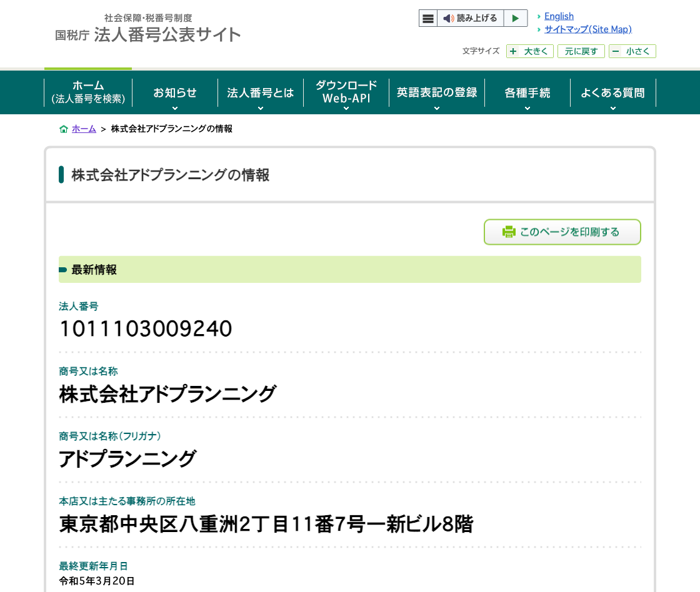Screen dimensions: 700x592
Task: Click page heading 株式会社アドプランニングの情報
Action: pos(171,175)
